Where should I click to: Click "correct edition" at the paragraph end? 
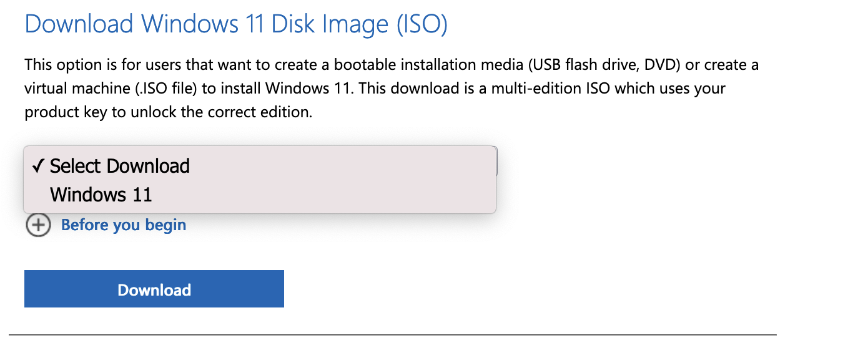point(260,113)
